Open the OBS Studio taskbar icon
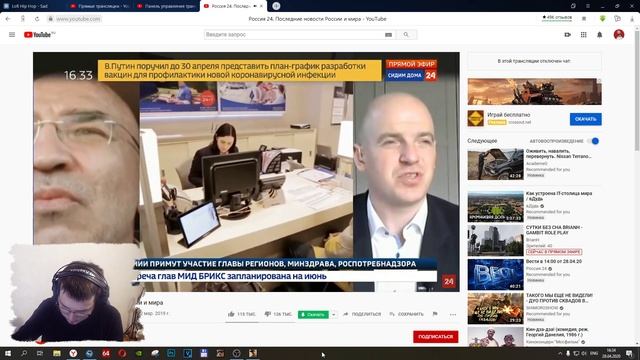 tap(236, 353)
